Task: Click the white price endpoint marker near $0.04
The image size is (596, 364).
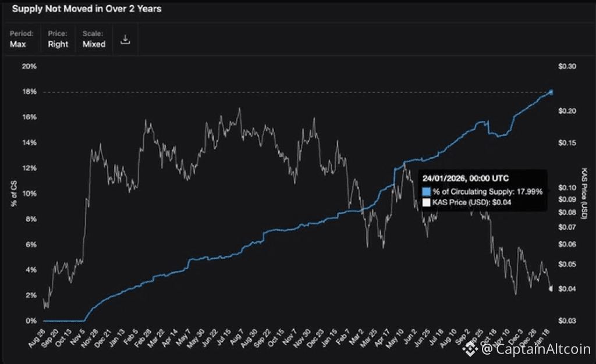Action: pos(552,289)
